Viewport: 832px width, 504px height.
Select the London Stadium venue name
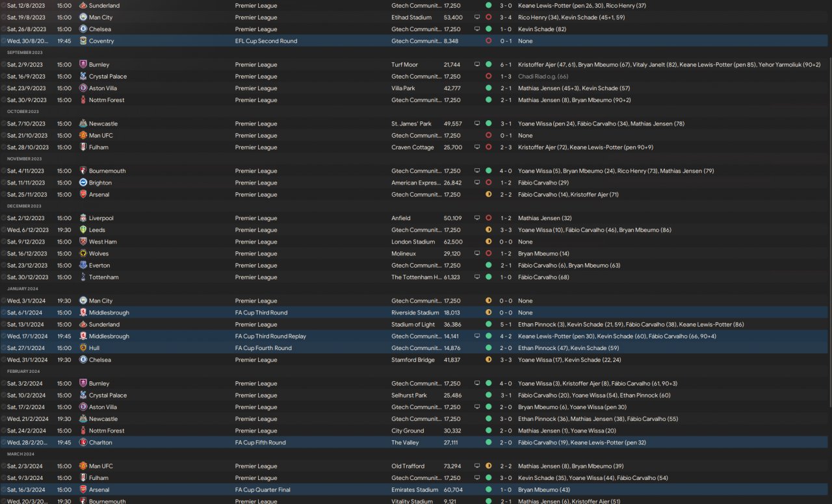pyautogui.click(x=413, y=242)
